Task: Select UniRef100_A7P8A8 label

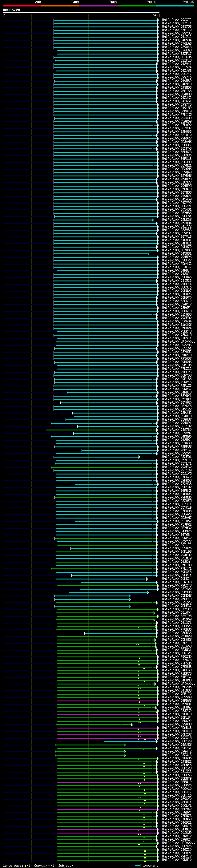Action: (177, 511)
